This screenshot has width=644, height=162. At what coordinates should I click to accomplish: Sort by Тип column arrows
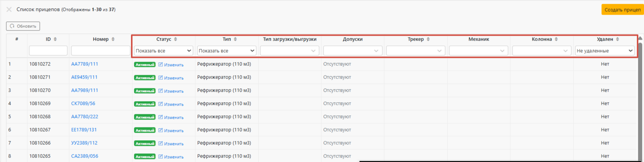coord(235,39)
